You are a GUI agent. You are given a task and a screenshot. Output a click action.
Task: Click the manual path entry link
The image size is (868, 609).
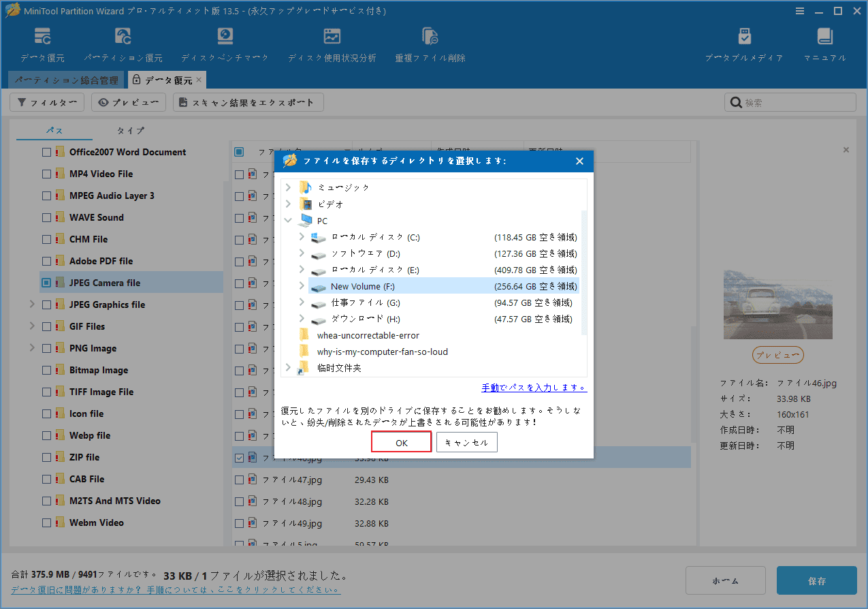coord(534,386)
